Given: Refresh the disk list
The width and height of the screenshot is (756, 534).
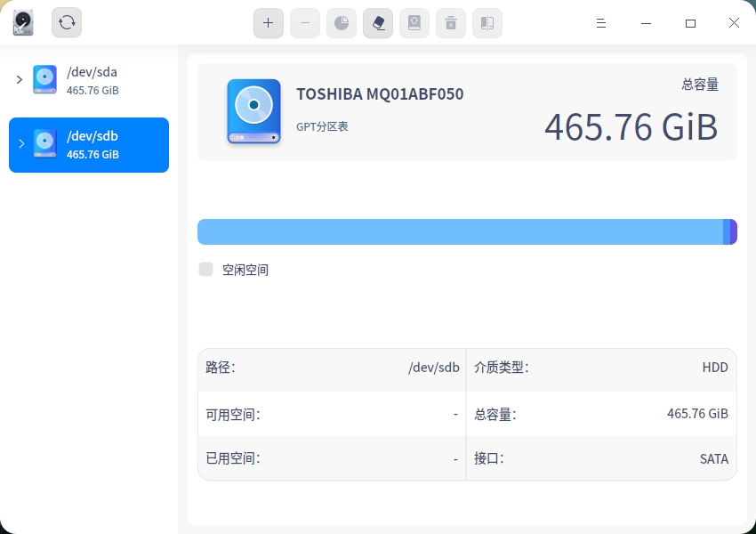Looking at the screenshot, I should point(66,22).
